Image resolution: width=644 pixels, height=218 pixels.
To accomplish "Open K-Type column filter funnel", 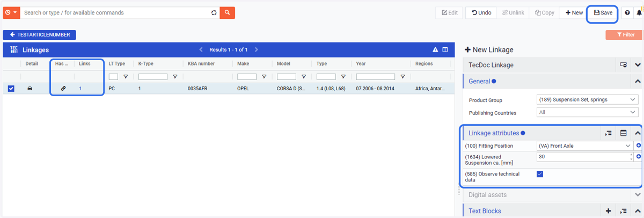I will click(x=175, y=77).
